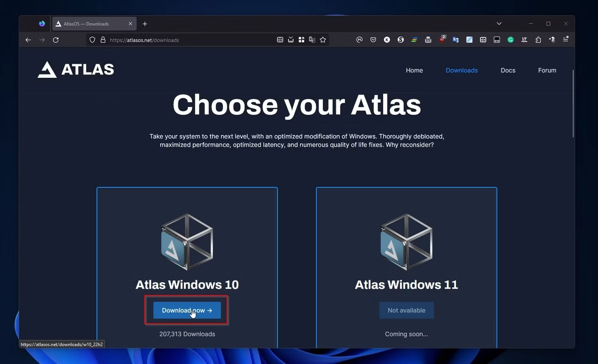598x364 pixels.
Task: Click the reader-style extension icon beside the light blue square
Action: point(483,40)
